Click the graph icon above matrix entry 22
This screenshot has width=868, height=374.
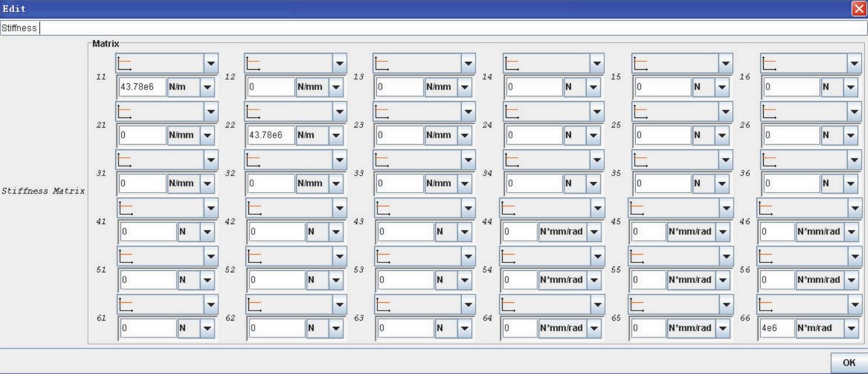point(253,112)
